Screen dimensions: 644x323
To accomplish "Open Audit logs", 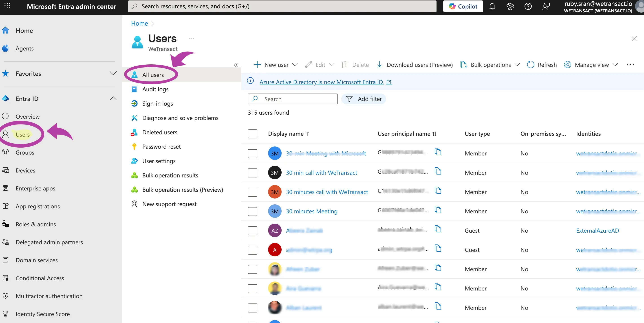I will click(155, 89).
